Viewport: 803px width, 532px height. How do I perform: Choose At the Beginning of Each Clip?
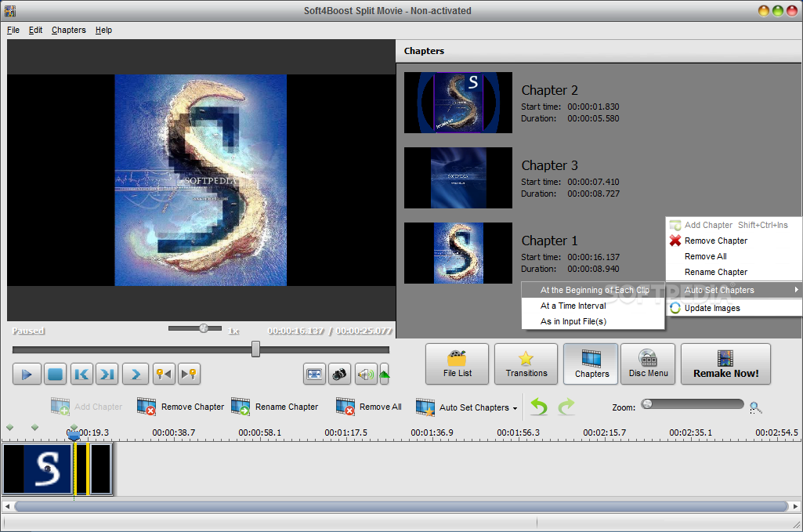593,290
